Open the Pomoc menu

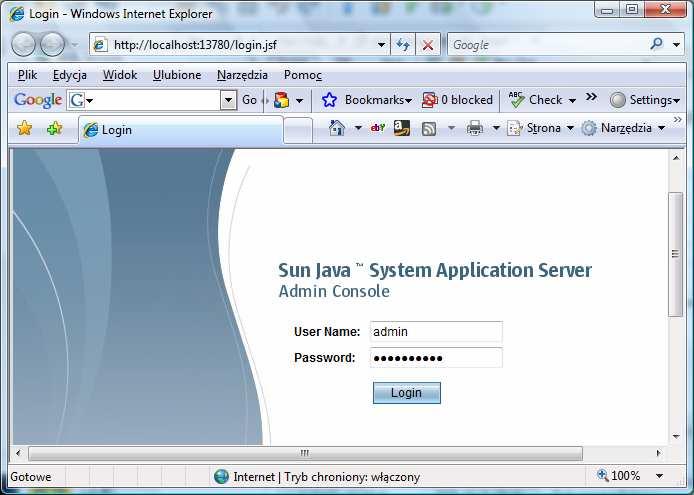tap(303, 75)
